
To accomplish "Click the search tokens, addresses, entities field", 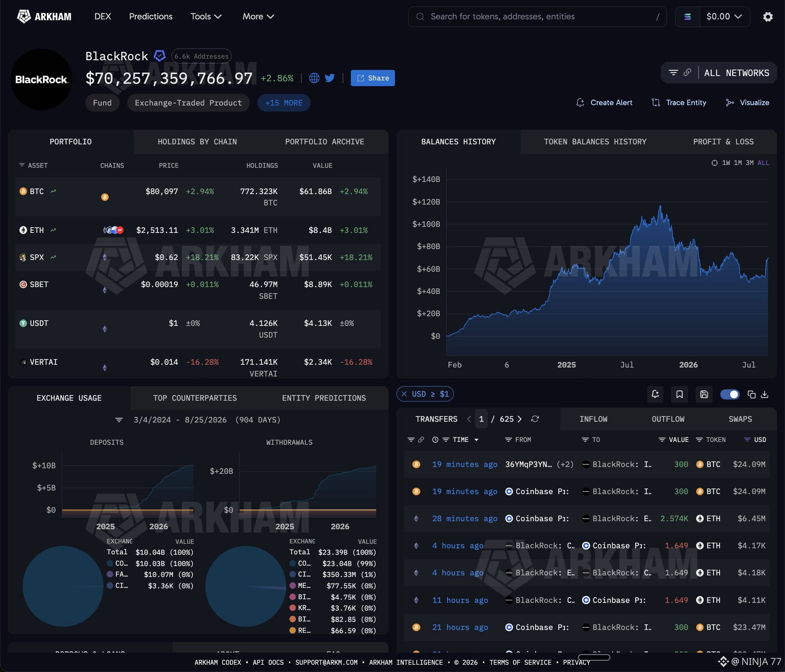I will pos(537,17).
